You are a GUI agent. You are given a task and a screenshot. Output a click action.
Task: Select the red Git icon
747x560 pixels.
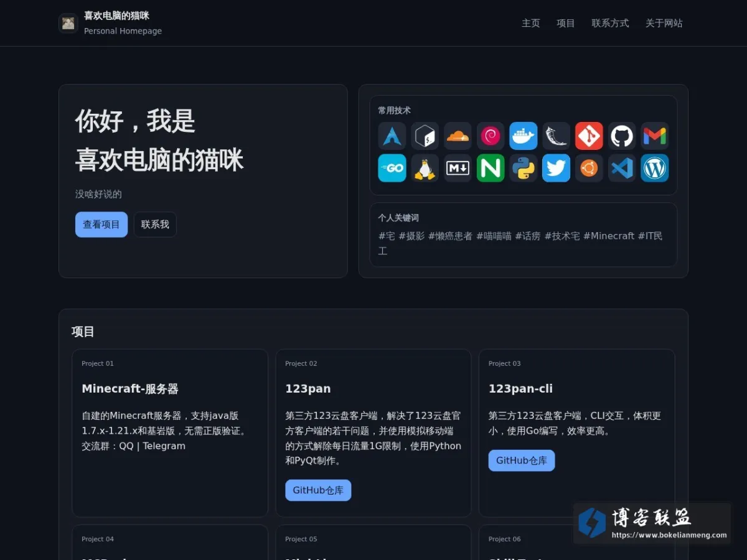tap(589, 136)
